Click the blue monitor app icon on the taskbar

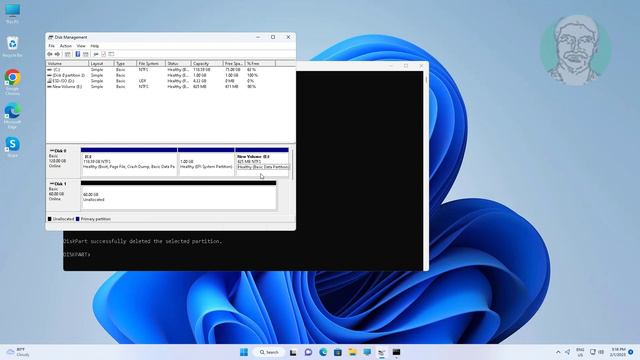pos(367,352)
